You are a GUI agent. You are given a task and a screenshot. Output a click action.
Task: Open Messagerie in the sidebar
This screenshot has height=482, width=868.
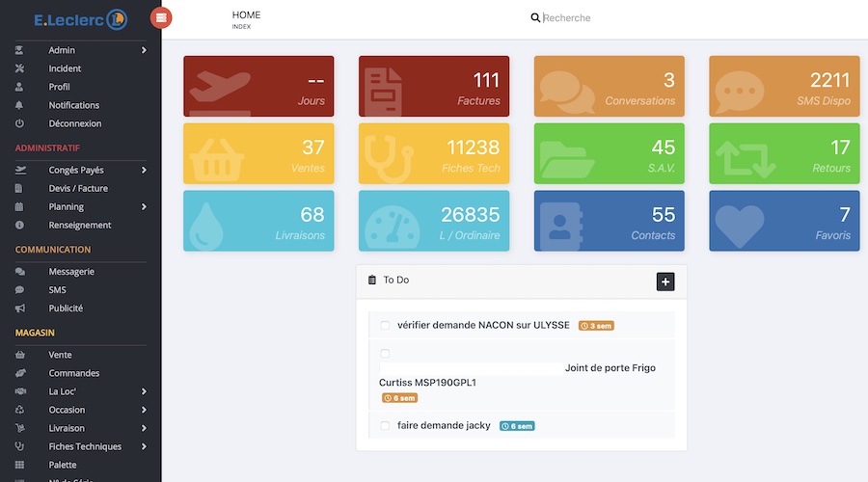tap(71, 272)
